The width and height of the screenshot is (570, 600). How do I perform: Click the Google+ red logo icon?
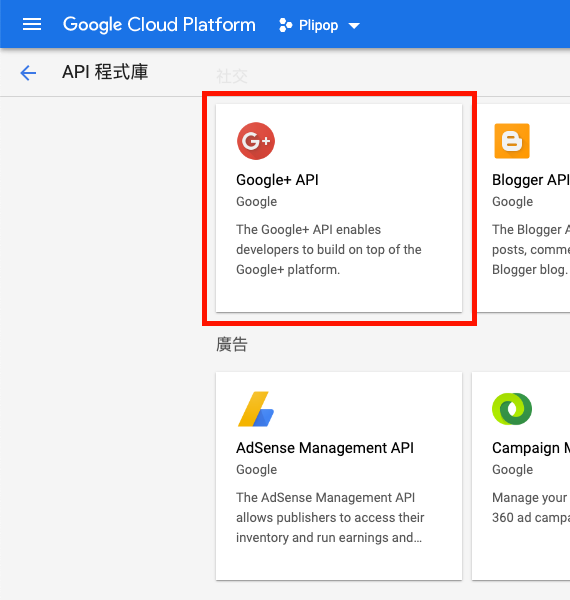[256, 141]
